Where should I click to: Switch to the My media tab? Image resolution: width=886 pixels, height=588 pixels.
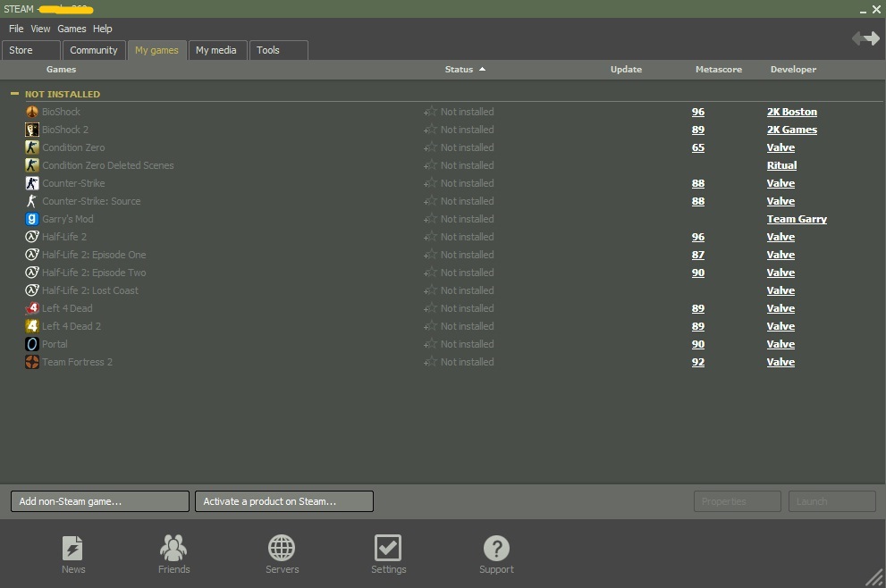217,50
